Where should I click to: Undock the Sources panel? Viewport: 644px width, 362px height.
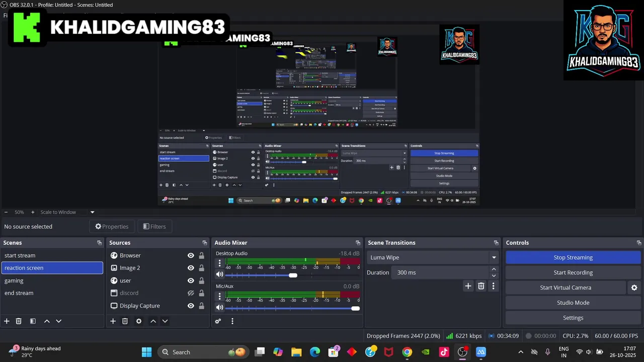pos(204,243)
